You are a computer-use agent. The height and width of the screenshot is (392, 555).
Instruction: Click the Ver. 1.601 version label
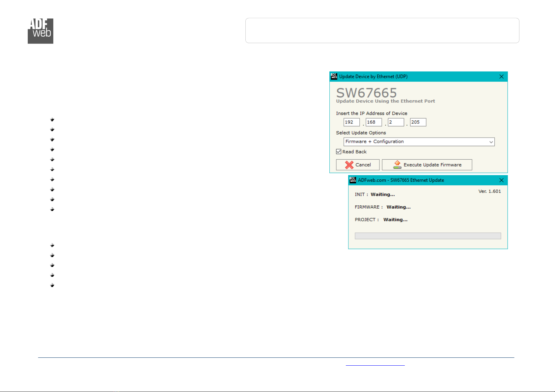coord(489,191)
